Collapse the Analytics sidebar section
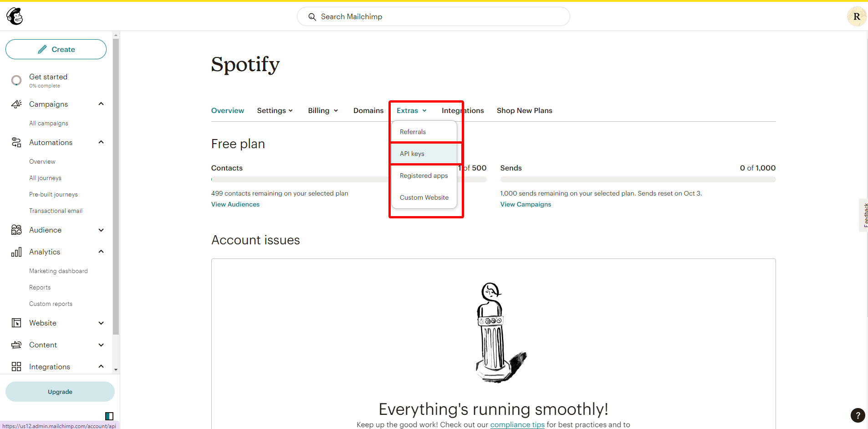 click(x=101, y=252)
